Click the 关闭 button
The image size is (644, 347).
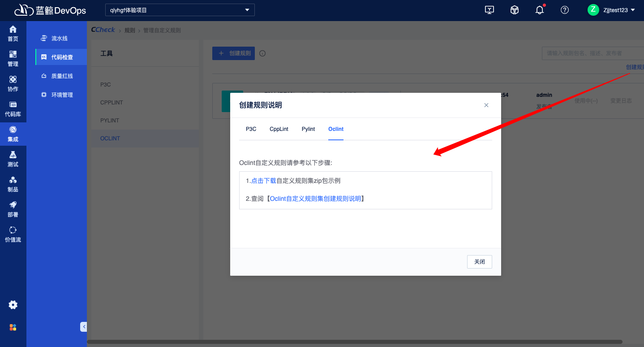(x=480, y=261)
